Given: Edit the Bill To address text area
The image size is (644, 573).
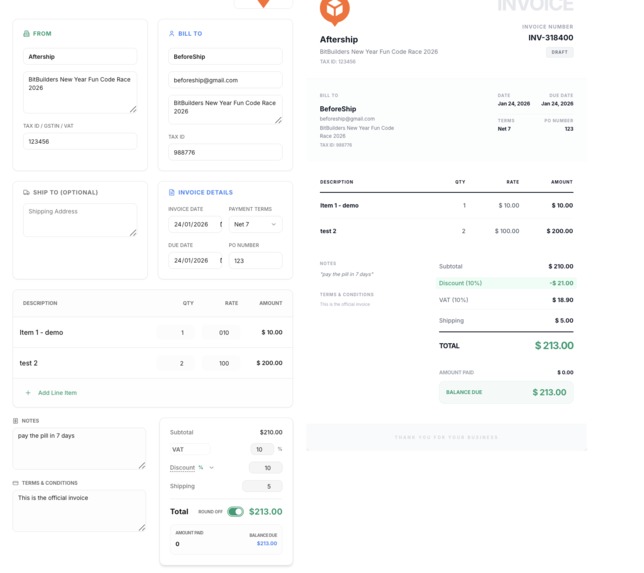Looking at the screenshot, I should [225, 110].
